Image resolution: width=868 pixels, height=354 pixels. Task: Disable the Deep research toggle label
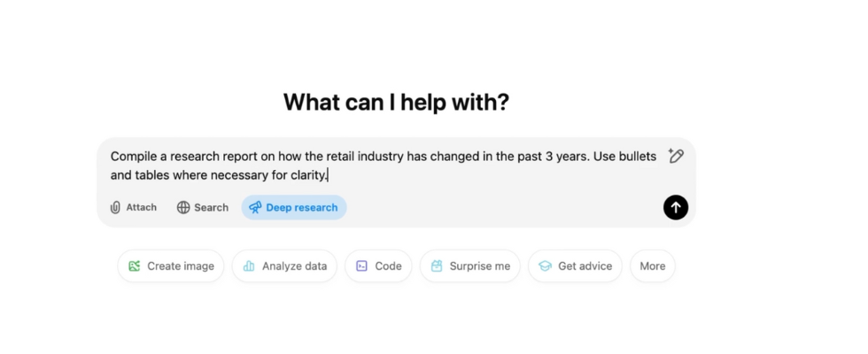point(302,207)
